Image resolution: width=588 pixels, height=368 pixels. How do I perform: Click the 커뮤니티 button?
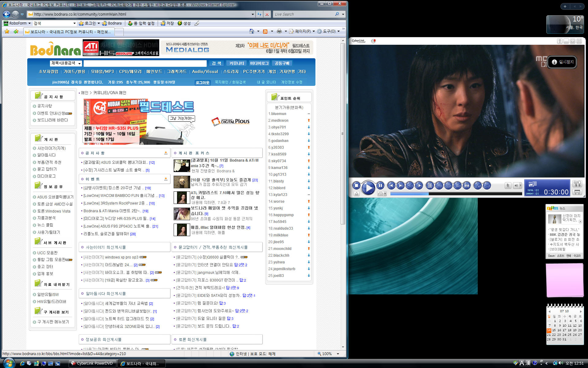[x=237, y=63]
